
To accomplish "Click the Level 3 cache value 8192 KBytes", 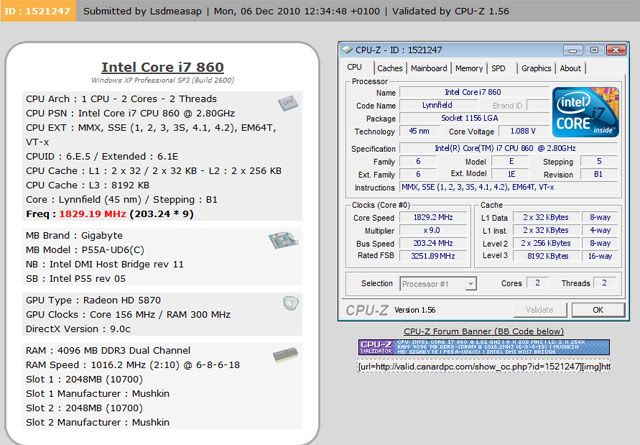I will (x=547, y=256).
